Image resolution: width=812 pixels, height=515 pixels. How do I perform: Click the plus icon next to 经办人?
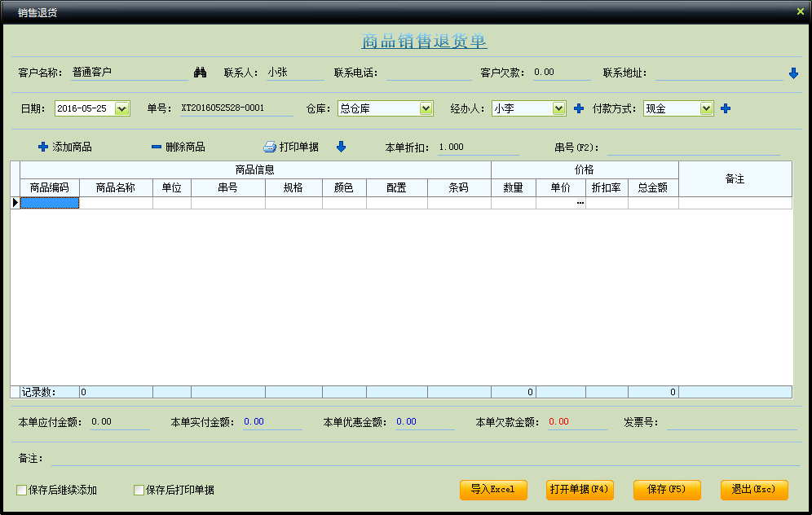[579, 108]
